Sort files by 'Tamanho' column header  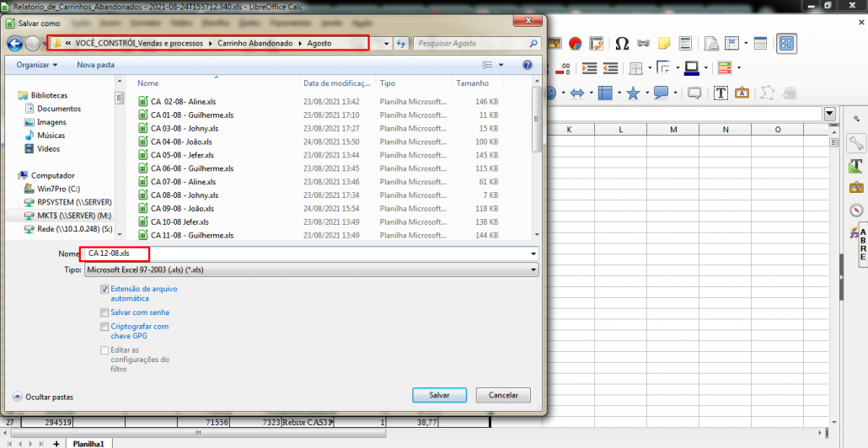472,83
